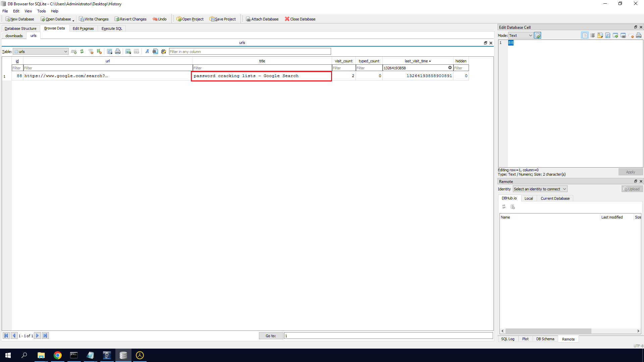
Task: Open the View menu
Action: [x=28, y=11]
